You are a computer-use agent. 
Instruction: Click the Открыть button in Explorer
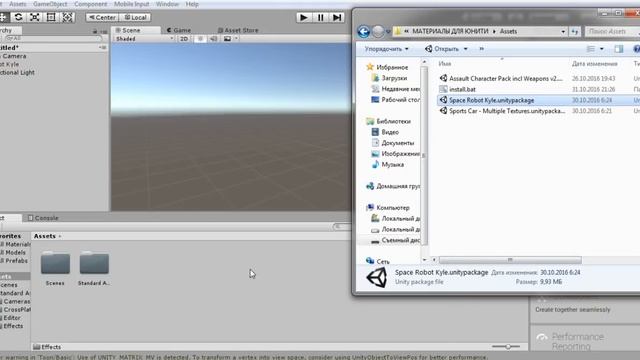point(442,49)
